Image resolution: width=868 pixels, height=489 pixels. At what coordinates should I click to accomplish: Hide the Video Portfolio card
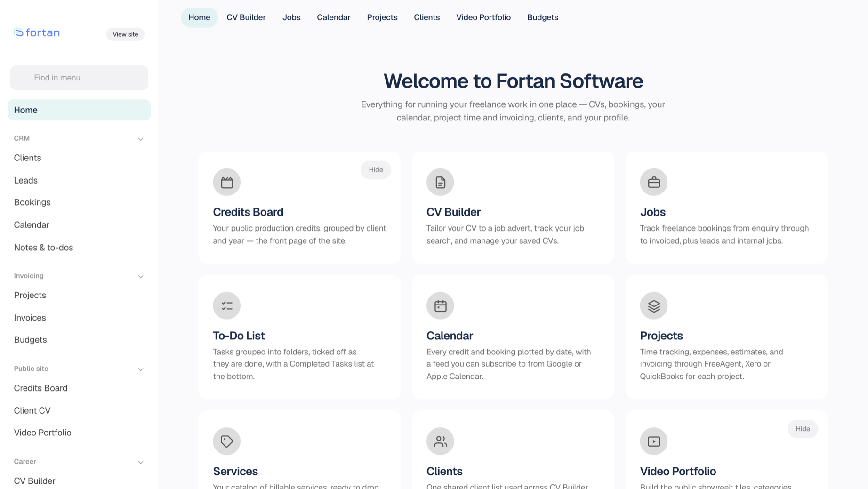[803, 429]
